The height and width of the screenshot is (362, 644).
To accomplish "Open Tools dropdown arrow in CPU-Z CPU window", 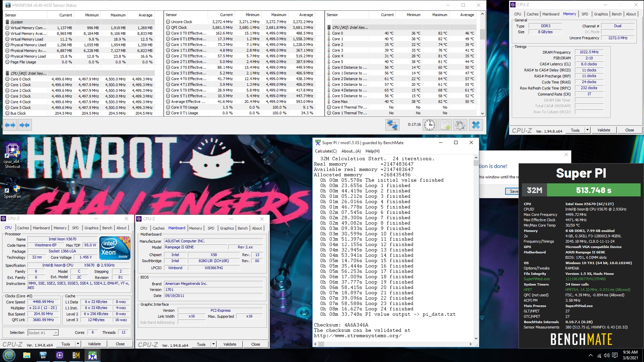I will (x=78, y=344).
